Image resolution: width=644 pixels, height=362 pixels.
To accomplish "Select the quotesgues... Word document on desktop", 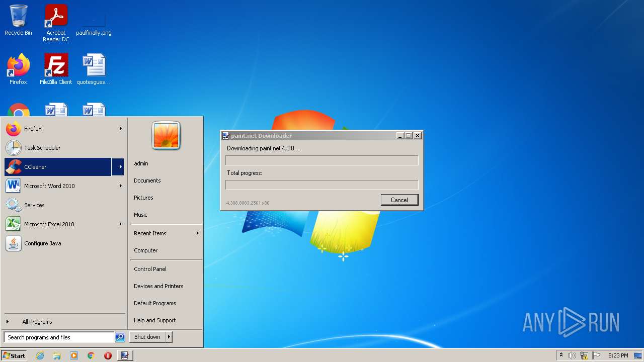I will pyautogui.click(x=94, y=69).
